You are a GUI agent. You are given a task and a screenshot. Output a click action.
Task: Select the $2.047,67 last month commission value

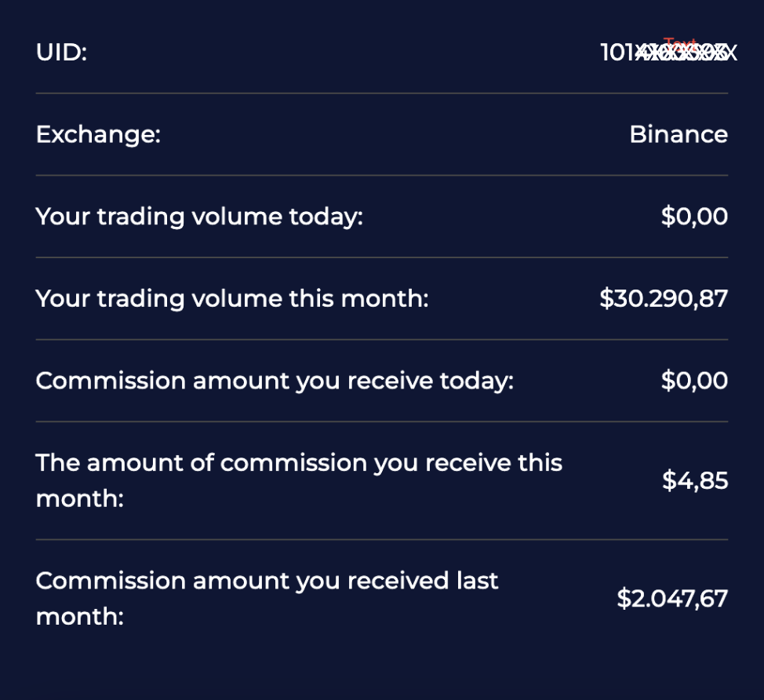672,599
